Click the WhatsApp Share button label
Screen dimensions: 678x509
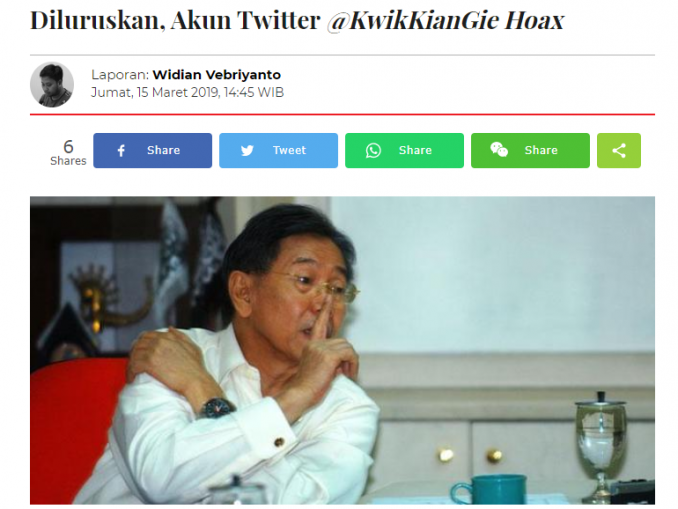point(415,150)
